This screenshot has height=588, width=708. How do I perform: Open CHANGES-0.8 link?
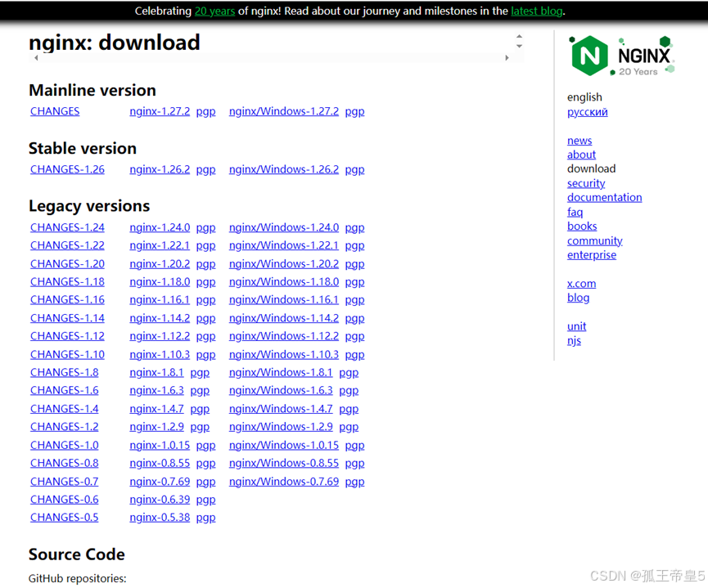coord(64,464)
